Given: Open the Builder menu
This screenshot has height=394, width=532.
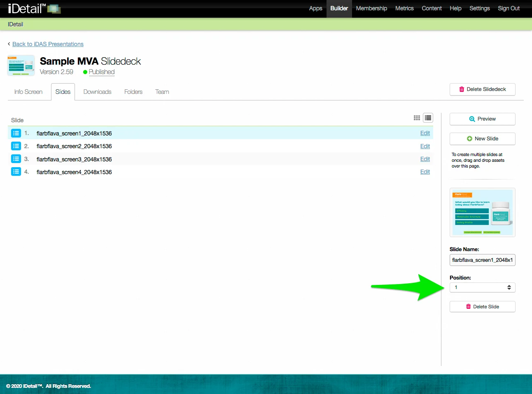Looking at the screenshot, I should coord(339,8).
